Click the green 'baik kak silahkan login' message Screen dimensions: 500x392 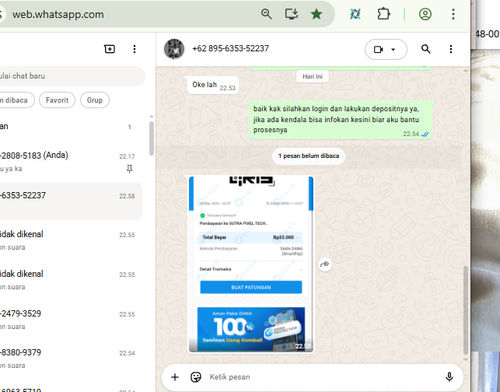[x=341, y=119]
